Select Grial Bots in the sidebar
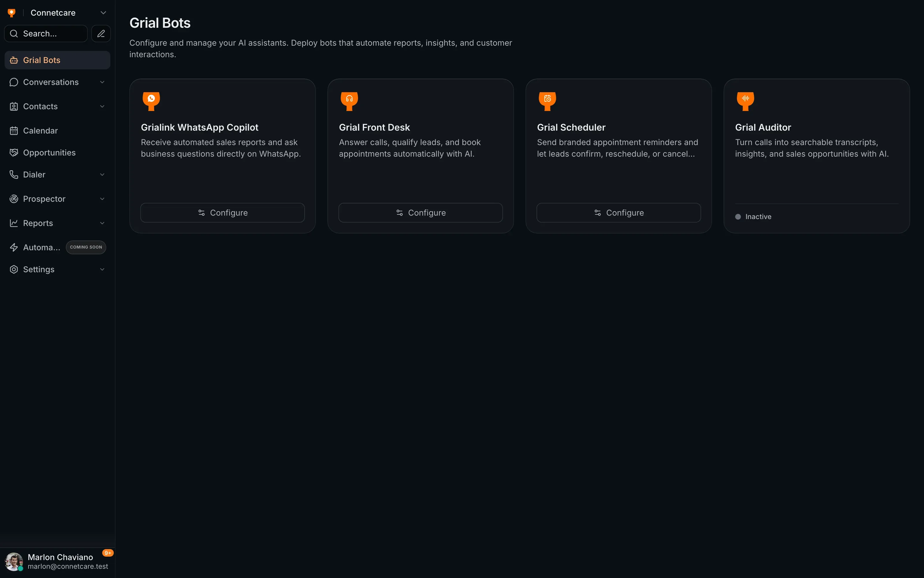Image resolution: width=924 pixels, height=578 pixels. (57, 60)
